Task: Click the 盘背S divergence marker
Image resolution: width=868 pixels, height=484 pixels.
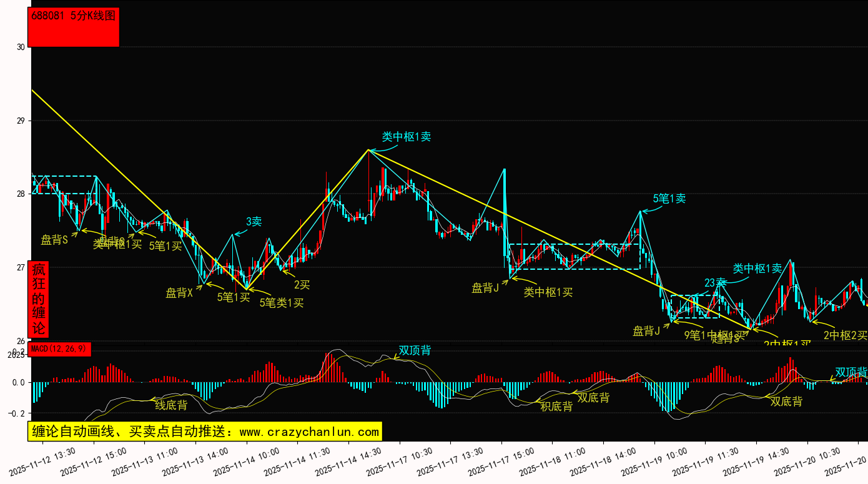Action: (54, 239)
